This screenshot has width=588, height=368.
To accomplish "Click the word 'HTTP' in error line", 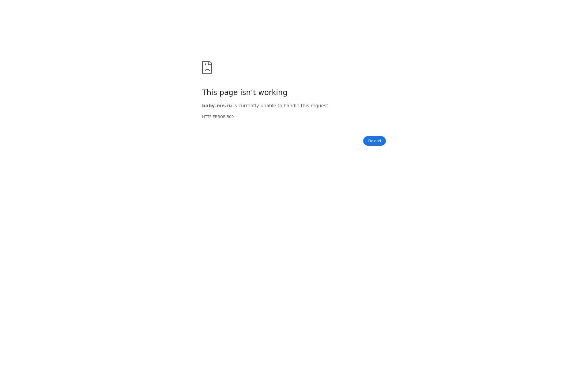I will 207,117.
